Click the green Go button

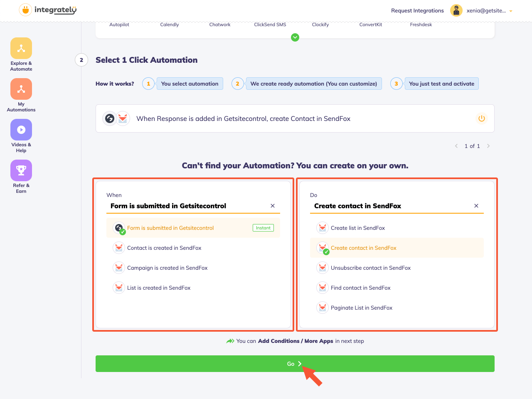295,364
